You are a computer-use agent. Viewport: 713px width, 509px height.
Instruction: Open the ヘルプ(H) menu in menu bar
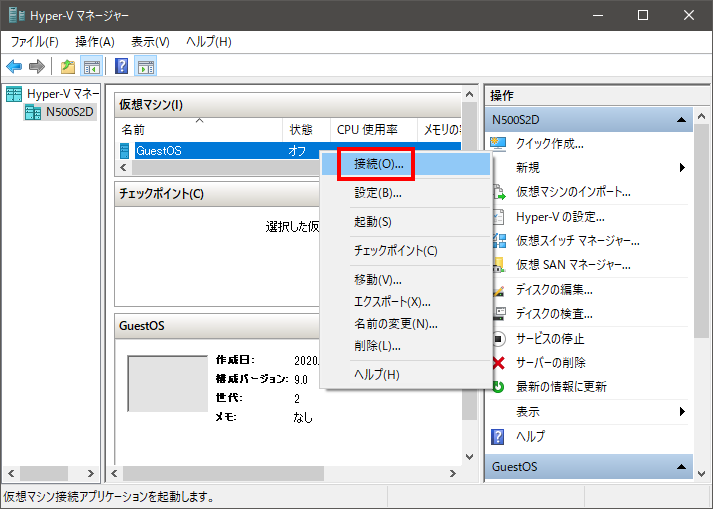tap(209, 42)
